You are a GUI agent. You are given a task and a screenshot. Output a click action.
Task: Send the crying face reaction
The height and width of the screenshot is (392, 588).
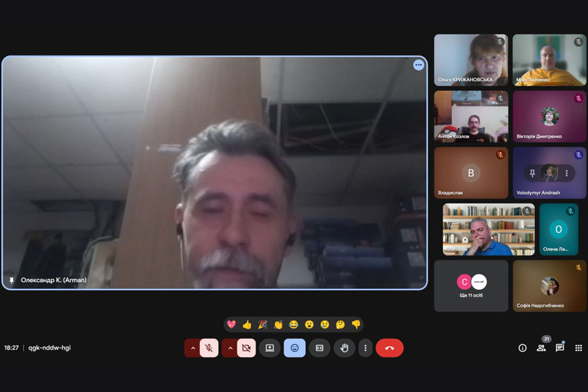tap(325, 325)
